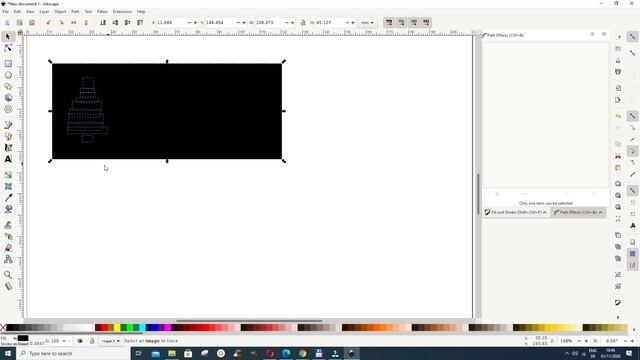
Task: Click the Rotate 90 degrees clockwise icon
Action: pyautogui.click(x=61, y=22)
